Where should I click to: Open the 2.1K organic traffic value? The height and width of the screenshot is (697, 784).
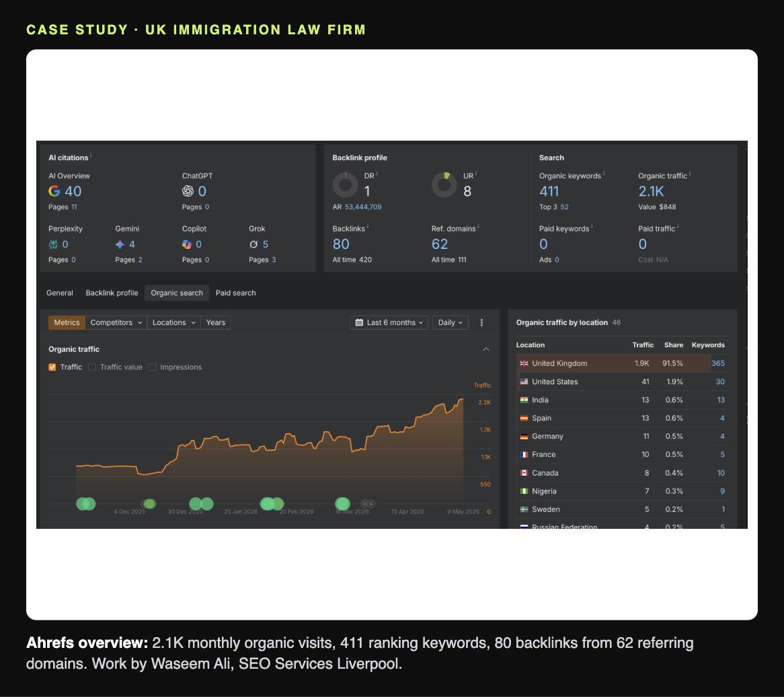point(651,191)
